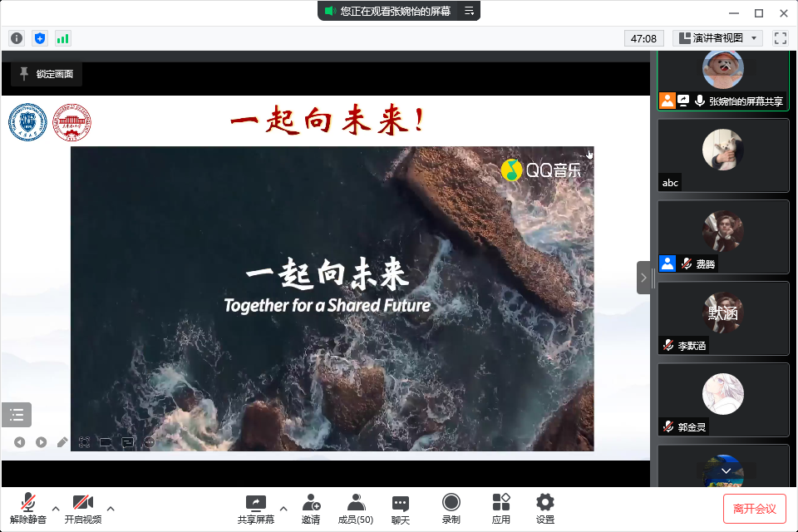Collapse the participant video sidebar
Viewport: 798px width, 532px height.
click(643, 278)
